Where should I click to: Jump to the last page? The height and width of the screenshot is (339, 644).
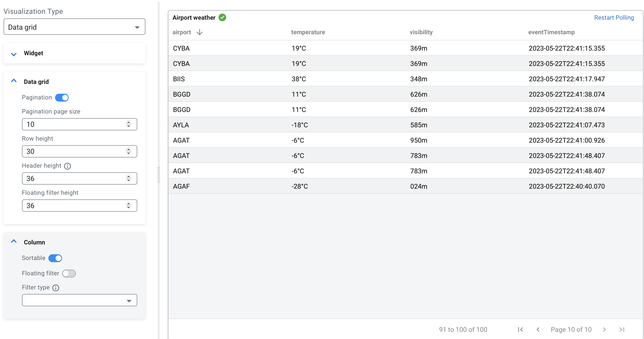[x=622, y=330]
